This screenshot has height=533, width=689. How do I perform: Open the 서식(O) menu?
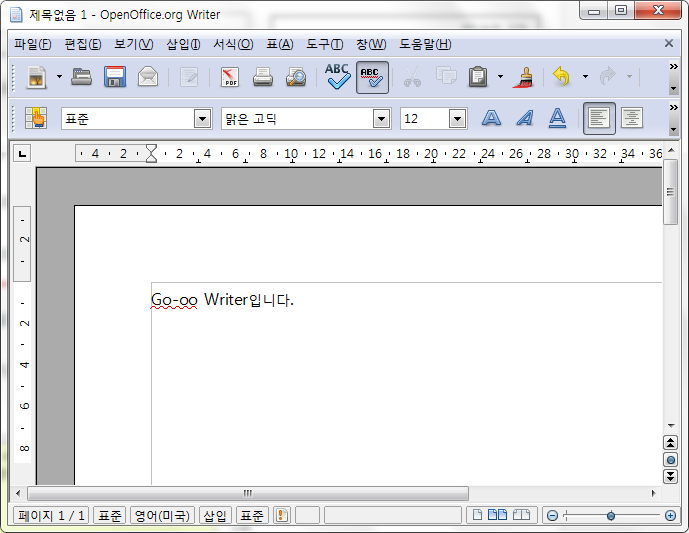(233, 44)
